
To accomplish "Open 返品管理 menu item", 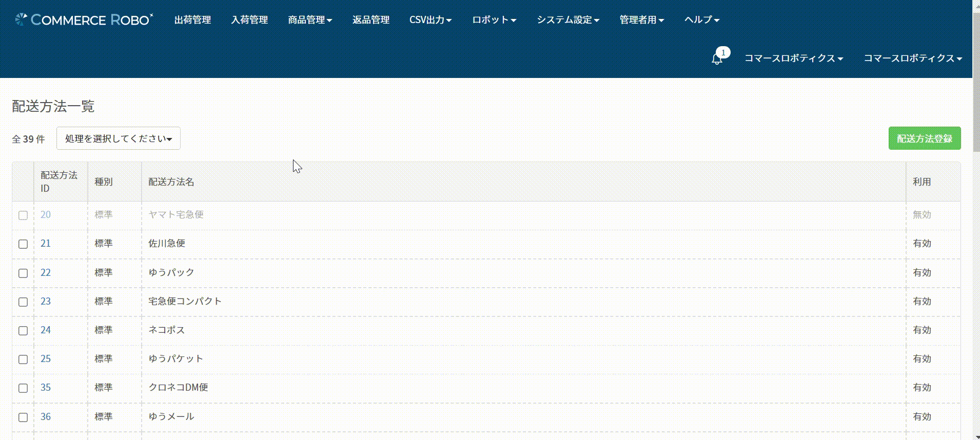I will coord(371,19).
